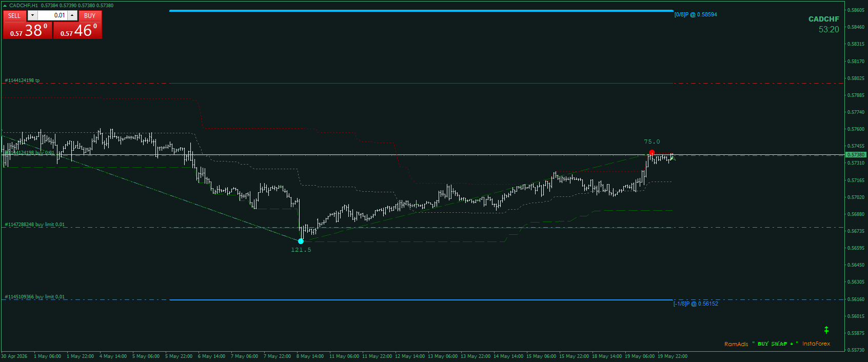Image resolution: width=868 pixels, height=362 pixels.
Task: Click the [-1/8]P @ 0.56152 level label
Action: (696, 304)
